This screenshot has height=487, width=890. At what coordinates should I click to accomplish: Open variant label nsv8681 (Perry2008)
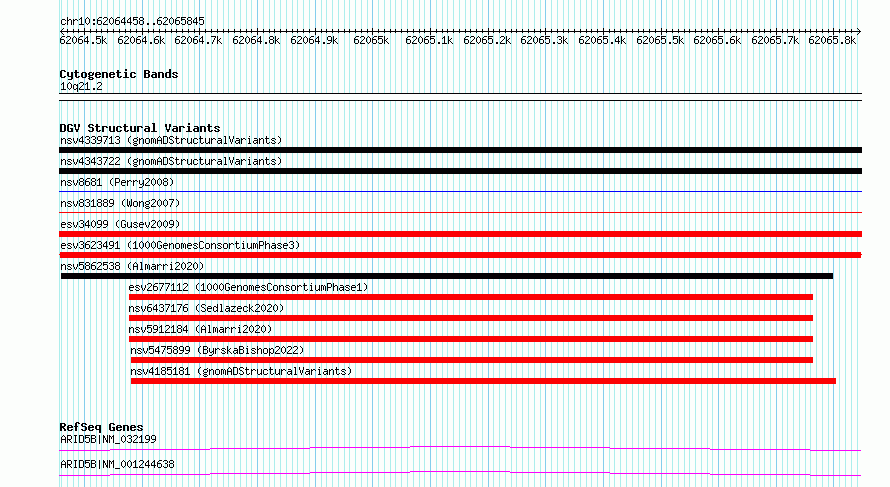[x=117, y=182]
